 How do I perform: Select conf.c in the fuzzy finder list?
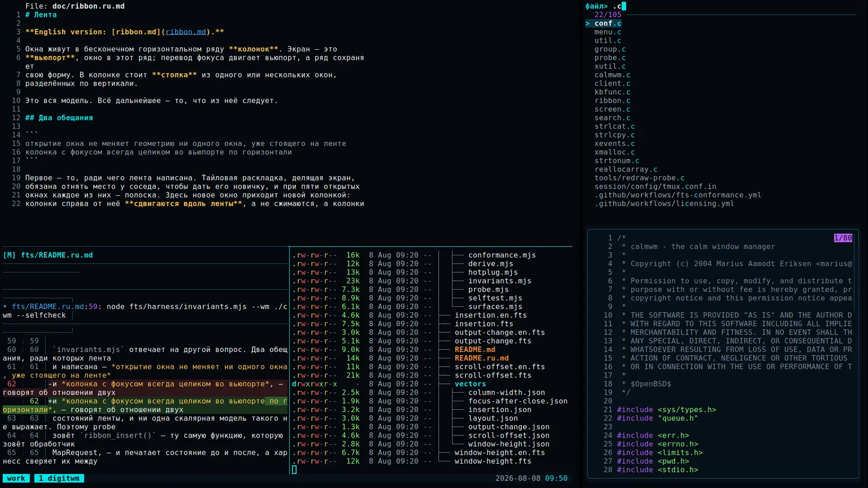[608, 23]
